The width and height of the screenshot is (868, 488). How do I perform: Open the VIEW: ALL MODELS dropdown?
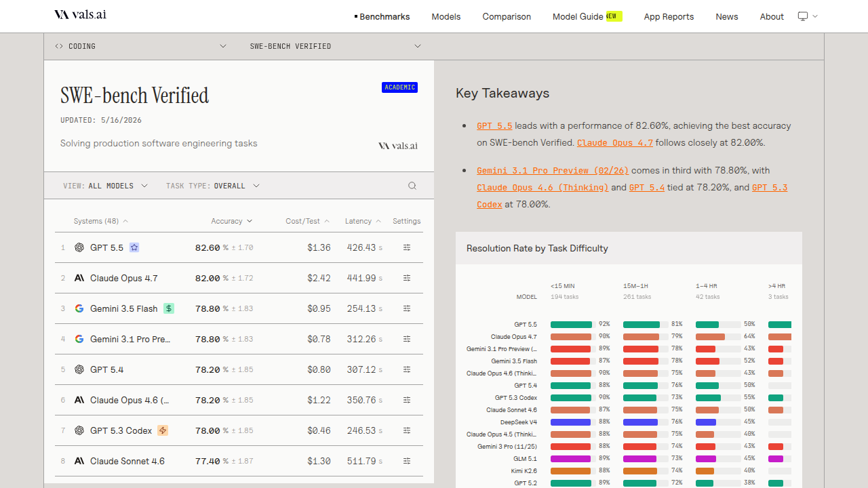[105, 186]
